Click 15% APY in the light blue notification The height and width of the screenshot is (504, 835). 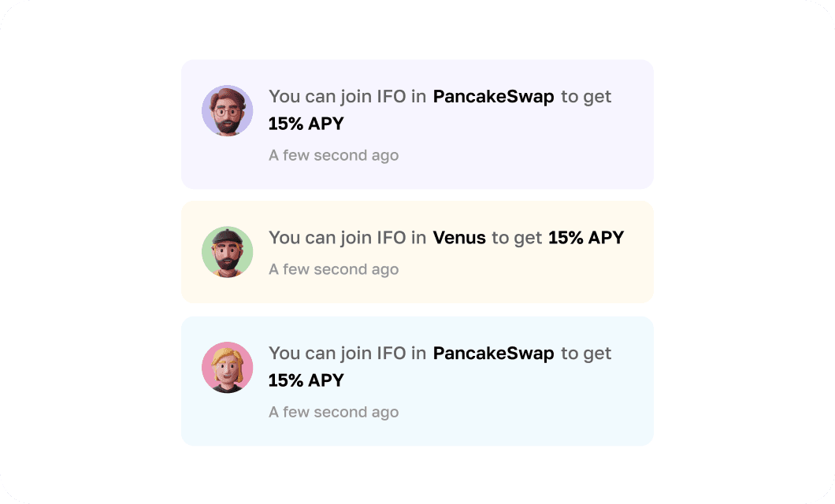(x=306, y=380)
